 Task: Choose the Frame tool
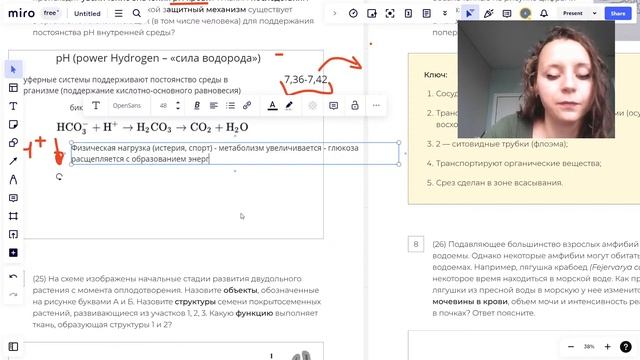(x=13, y=216)
